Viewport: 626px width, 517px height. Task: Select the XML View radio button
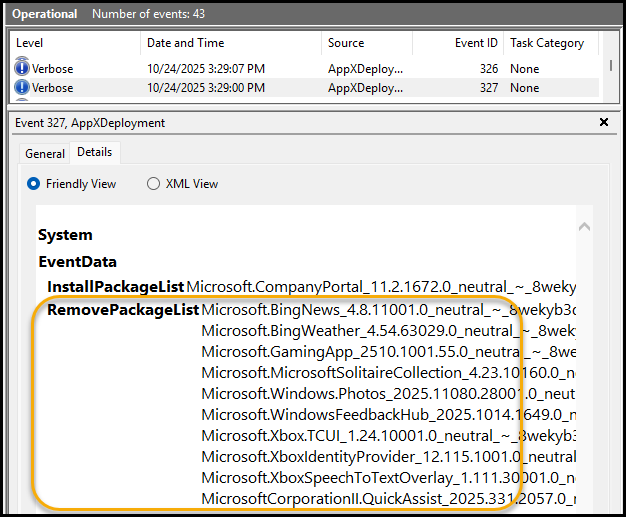[153, 184]
